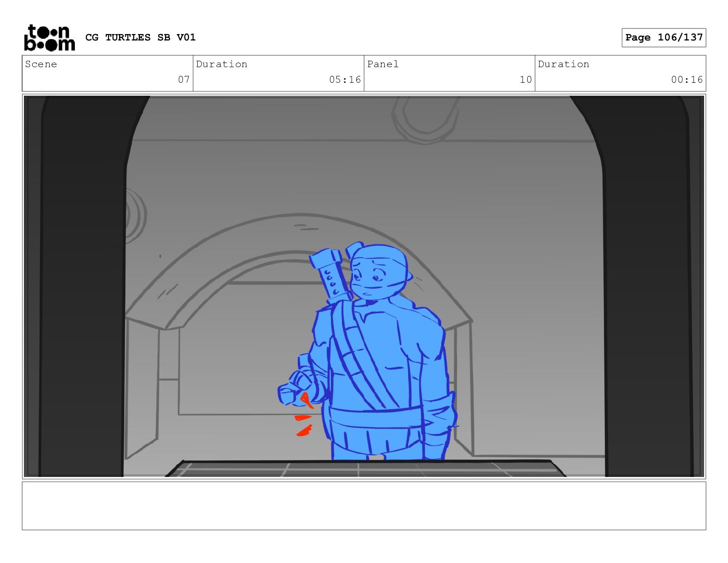Click the empty notes box below the panel
This screenshot has height=563, width=728.
coord(364,506)
